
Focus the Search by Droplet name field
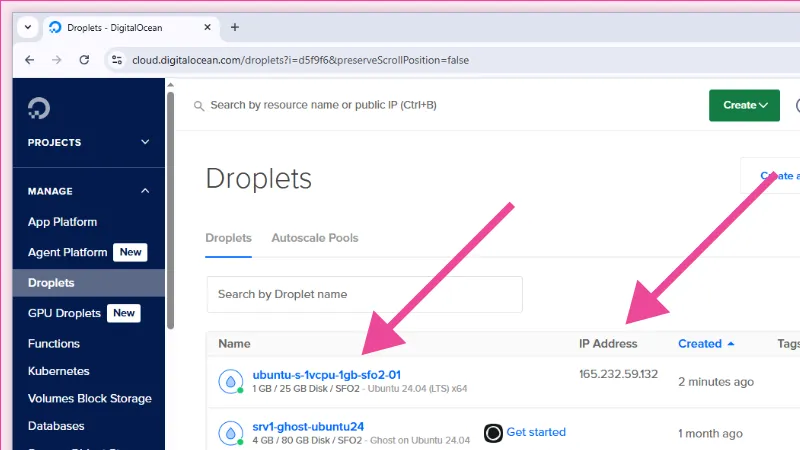point(364,294)
